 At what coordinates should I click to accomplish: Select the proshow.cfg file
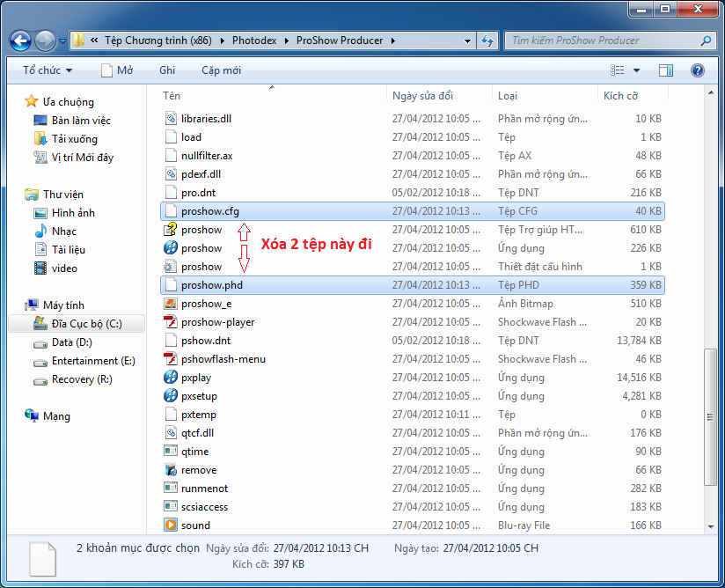[412, 211]
